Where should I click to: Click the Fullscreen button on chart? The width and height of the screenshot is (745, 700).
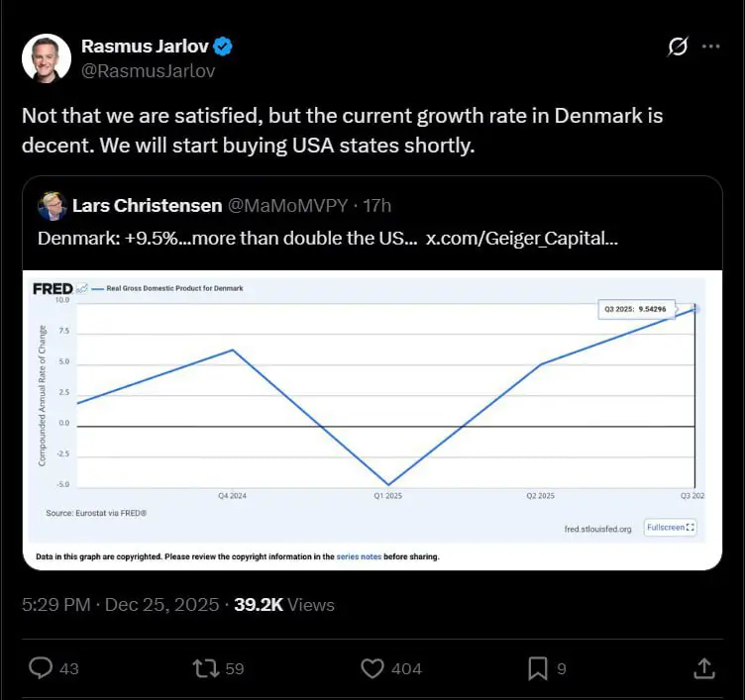point(671,528)
